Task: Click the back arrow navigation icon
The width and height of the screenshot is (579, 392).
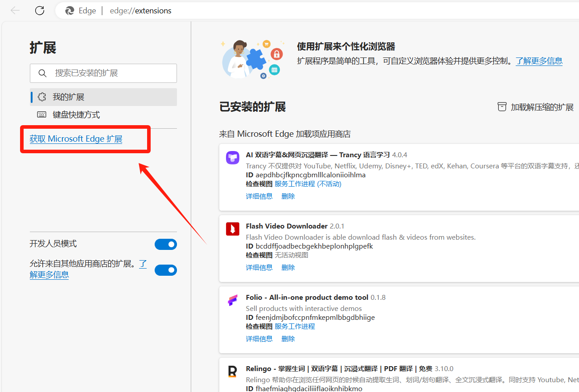Action: 15,11
